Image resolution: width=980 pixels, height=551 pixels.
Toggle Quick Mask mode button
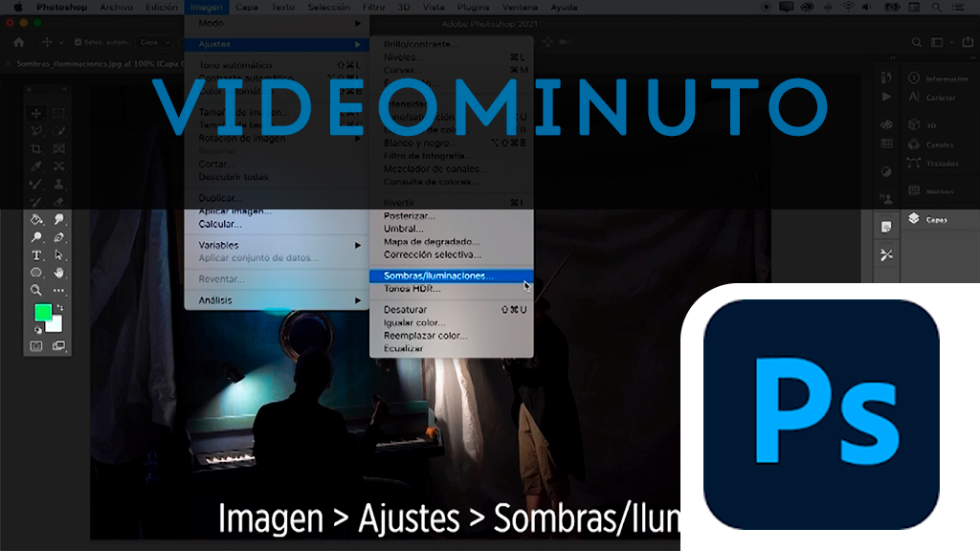tap(36, 346)
